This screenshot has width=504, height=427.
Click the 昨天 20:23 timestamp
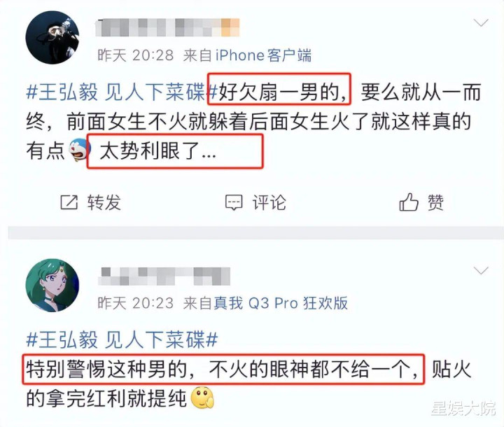pyautogui.click(x=136, y=303)
